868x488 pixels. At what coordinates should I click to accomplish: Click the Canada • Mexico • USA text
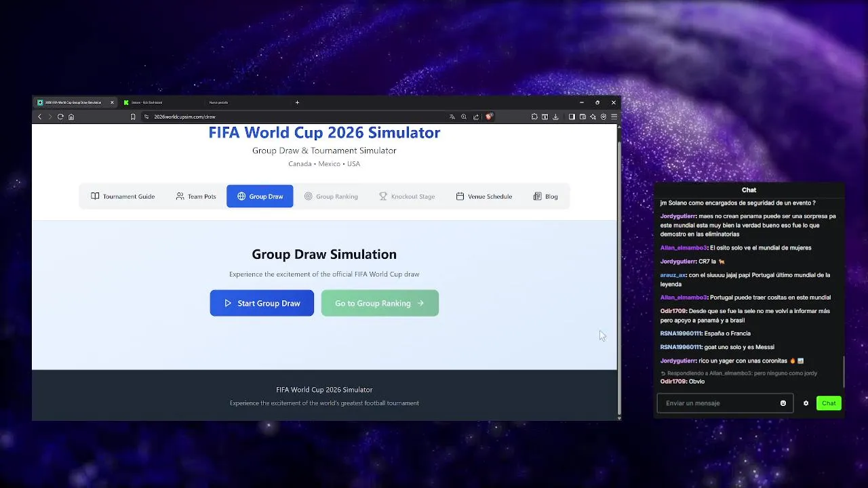point(324,164)
